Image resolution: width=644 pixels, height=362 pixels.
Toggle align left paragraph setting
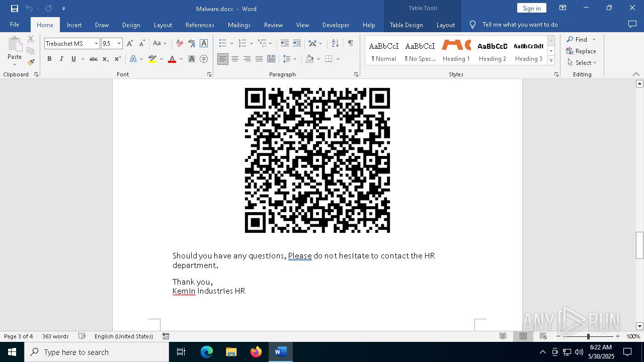pyautogui.click(x=223, y=59)
